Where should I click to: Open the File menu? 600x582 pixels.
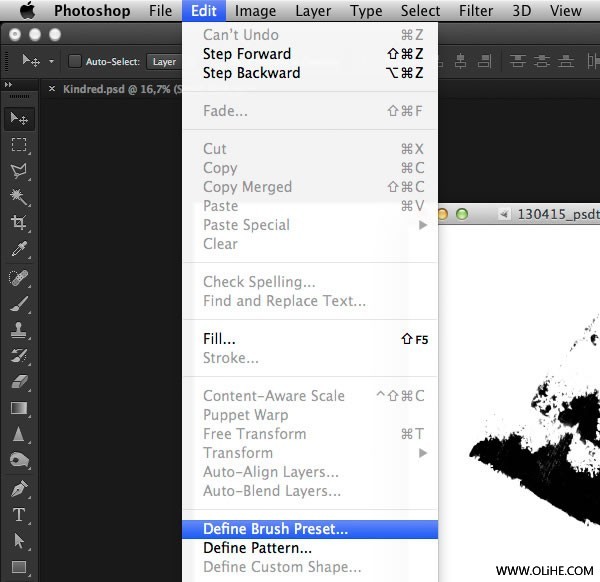pos(160,11)
